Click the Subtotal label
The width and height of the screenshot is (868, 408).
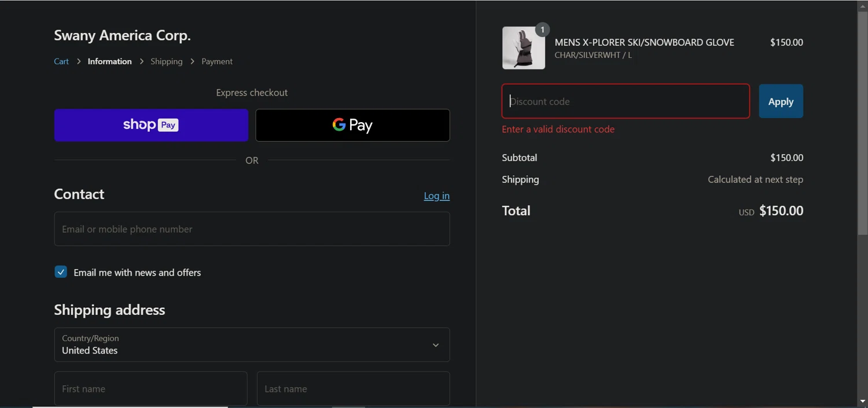pyautogui.click(x=519, y=157)
